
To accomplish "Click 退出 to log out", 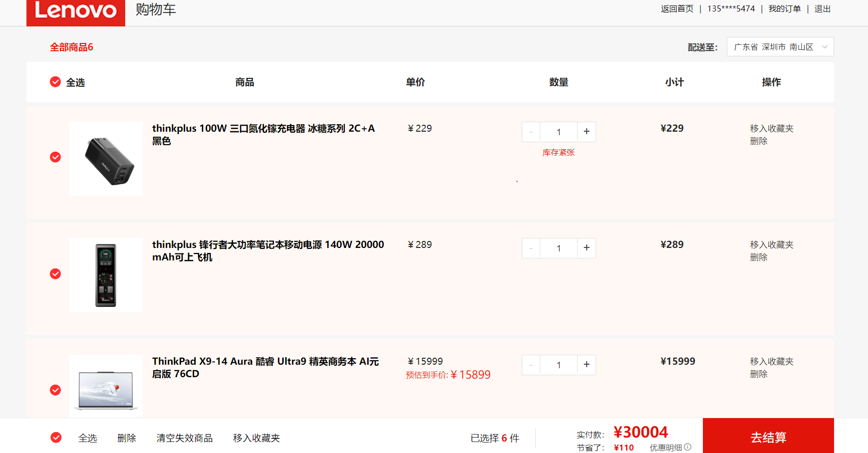I will [x=822, y=9].
